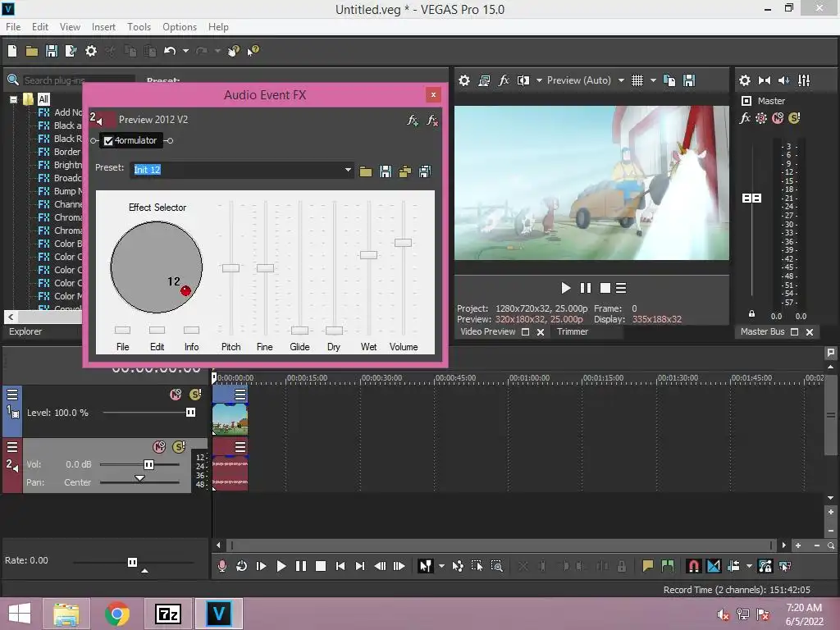Click the 4ormulator File button
The width and height of the screenshot is (840, 630).
(123, 330)
